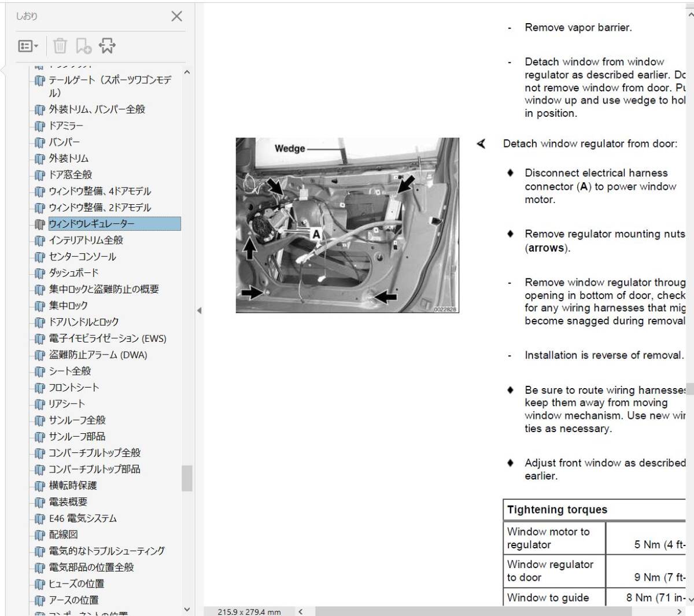The height and width of the screenshot is (616, 694).
Task: Open コンバーチブルトップ全般 bookmark
Action: click(x=95, y=452)
